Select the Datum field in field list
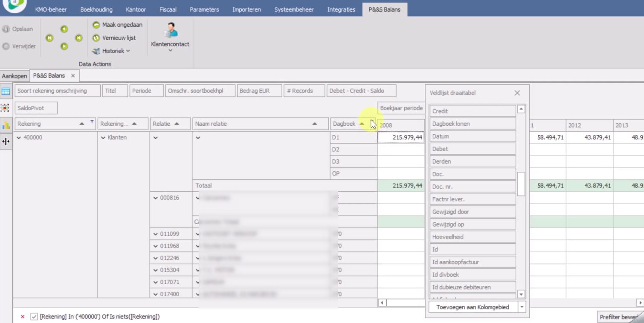Image resolution: width=644 pixels, height=323 pixels. (x=473, y=136)
